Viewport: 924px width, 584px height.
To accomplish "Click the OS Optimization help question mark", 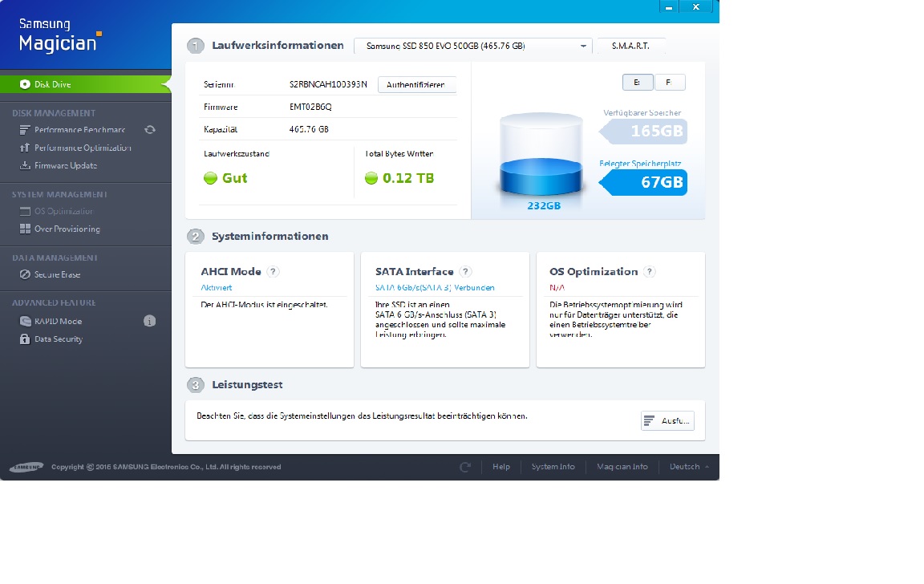I will click(x=650, y=272).
